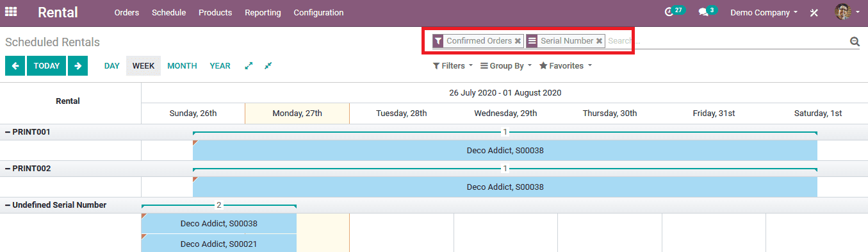Collapse the Undefined Serial Number group
The width and height of the screenshot is (868, 252).
pos(8,205)
